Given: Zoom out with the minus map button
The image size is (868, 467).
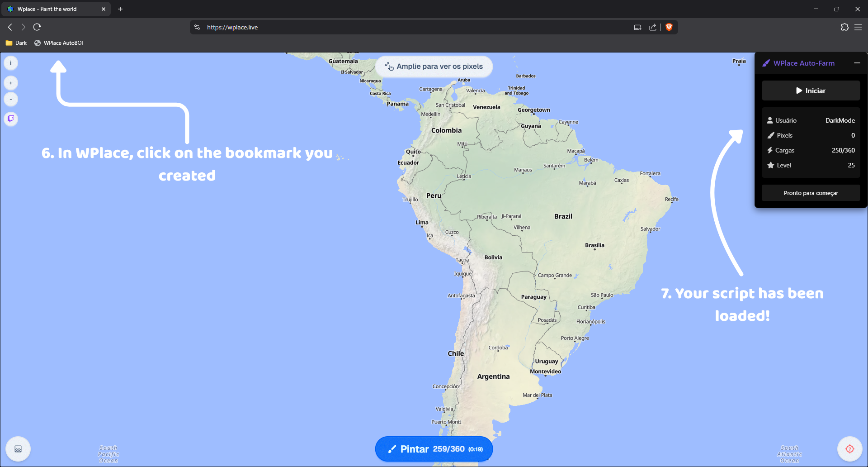Looking at the screenshot, I should click(11, 99).
